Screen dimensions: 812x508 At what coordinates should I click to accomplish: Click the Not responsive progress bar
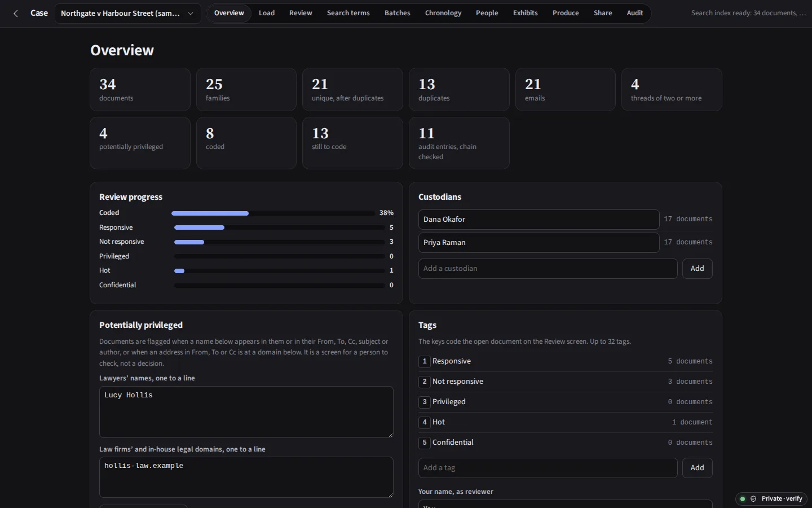(x=279, y=242)
